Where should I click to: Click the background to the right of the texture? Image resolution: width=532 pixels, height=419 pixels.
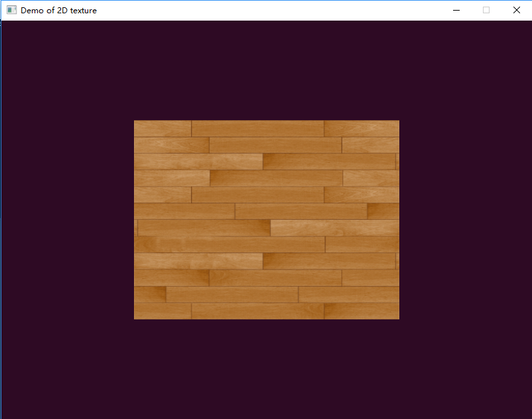coord(464,219)
